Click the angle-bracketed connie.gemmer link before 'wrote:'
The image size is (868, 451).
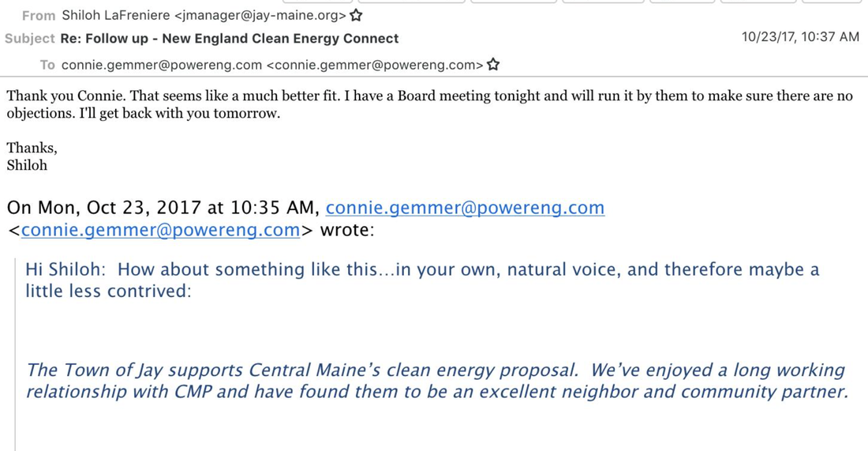[x=160, y=229]
